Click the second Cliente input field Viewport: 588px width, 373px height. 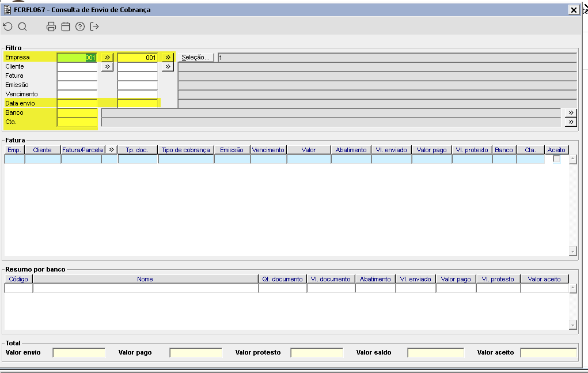click(x=138, y=67)
